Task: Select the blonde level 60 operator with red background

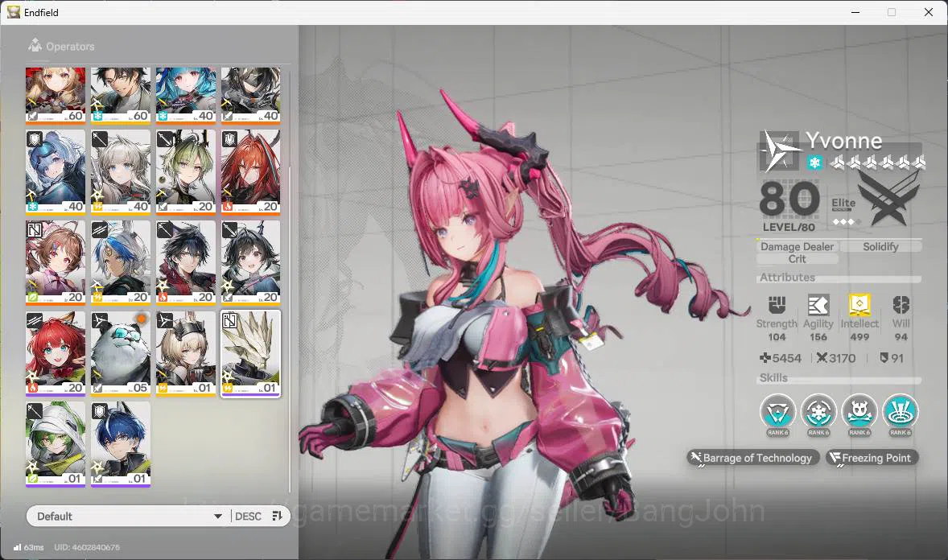Action: (55, 95)
